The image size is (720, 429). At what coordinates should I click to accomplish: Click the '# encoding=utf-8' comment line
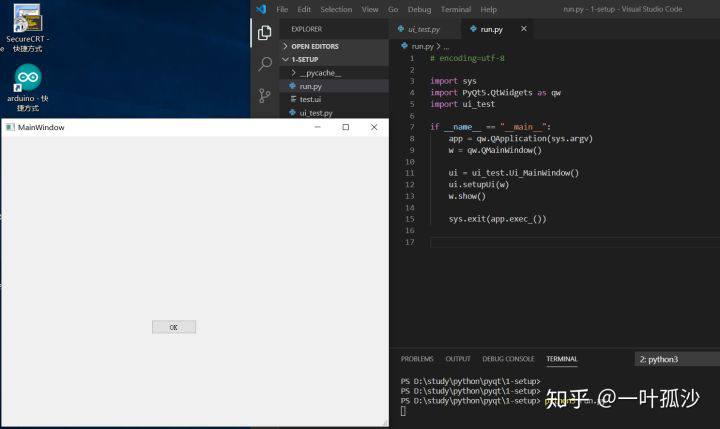467,58
